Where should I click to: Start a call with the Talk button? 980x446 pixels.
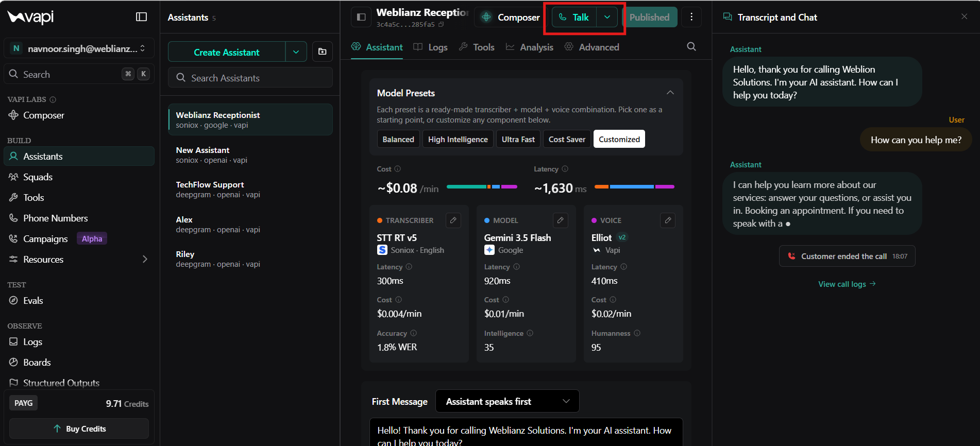pyautogui.click(x=574, y=17)
